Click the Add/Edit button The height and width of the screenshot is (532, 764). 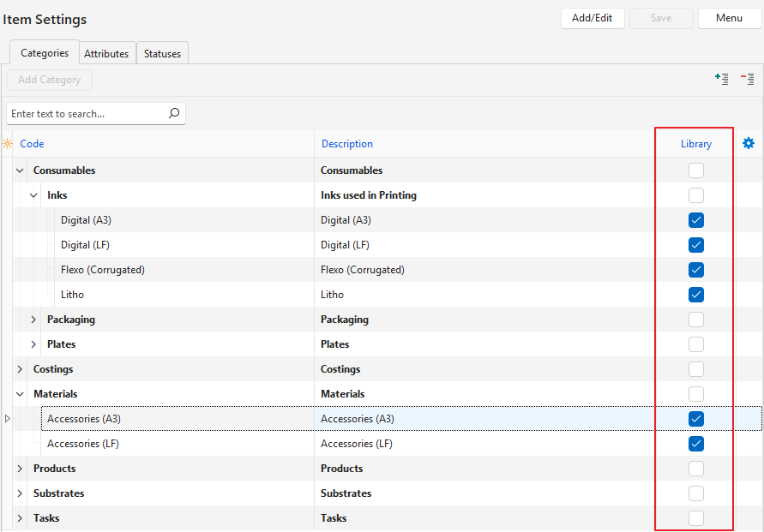[593, 18]
